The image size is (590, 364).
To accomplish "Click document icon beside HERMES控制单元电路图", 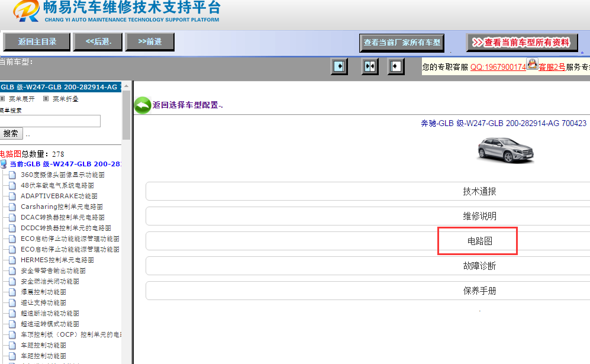I will pyautogui.click(x=12, y=260).
